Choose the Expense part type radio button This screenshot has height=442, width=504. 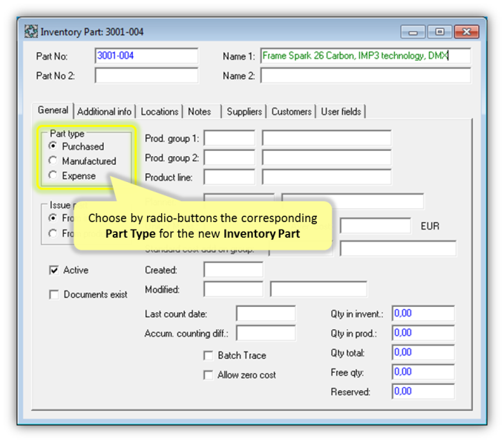[53, 175]
